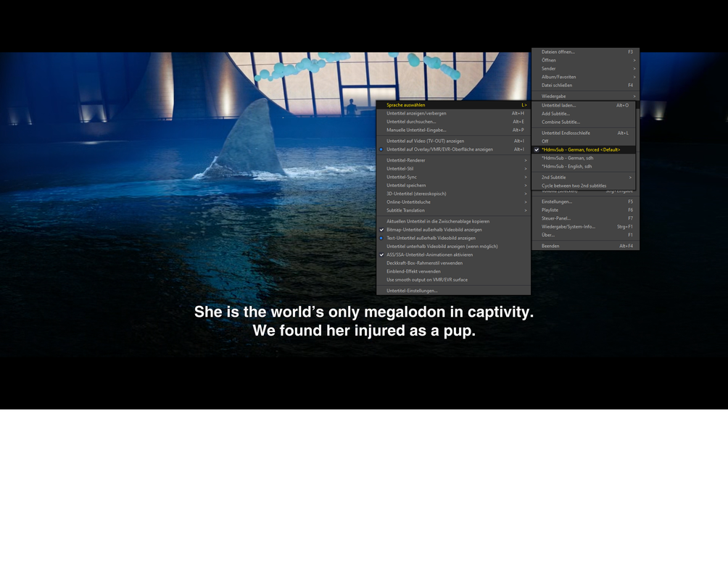Image resolution: width=728 pixels, height=580 pixels.
Task: Select 'Untertitel auf Video (TV-OUT) anzeigen'
Action: click(453, 141)
